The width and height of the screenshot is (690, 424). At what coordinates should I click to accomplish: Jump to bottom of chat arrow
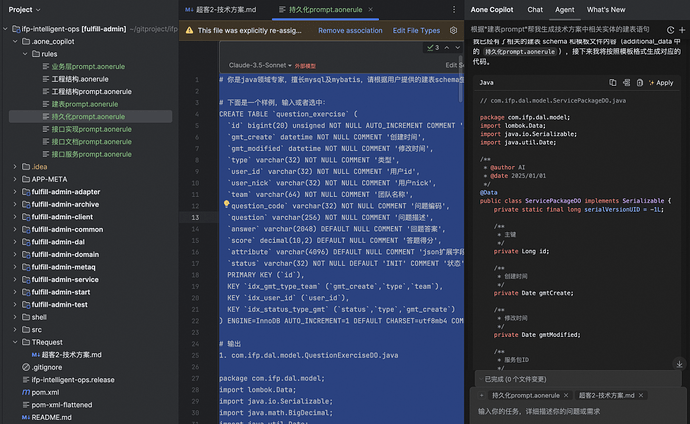pyautogui.click(x=679, y=364)
